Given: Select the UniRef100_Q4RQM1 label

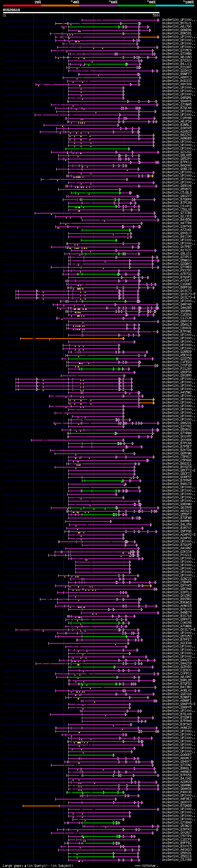Looking at the screenshot, I should [x=177, y=98].
